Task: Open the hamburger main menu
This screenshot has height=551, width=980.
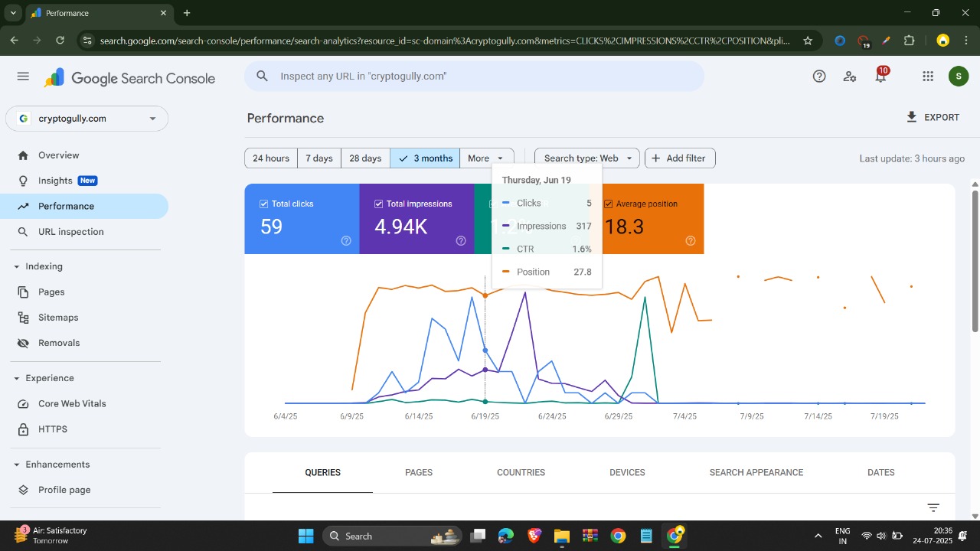Action: pos(23,77)
